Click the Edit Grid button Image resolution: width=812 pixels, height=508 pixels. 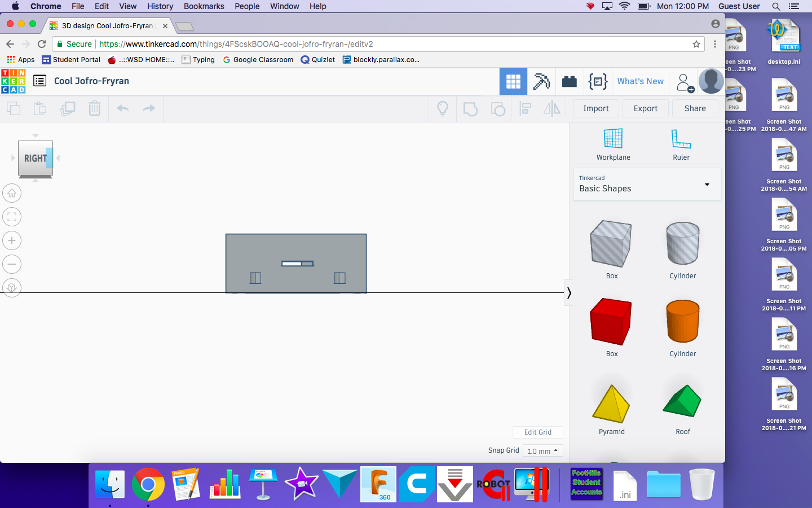(538, 432)
